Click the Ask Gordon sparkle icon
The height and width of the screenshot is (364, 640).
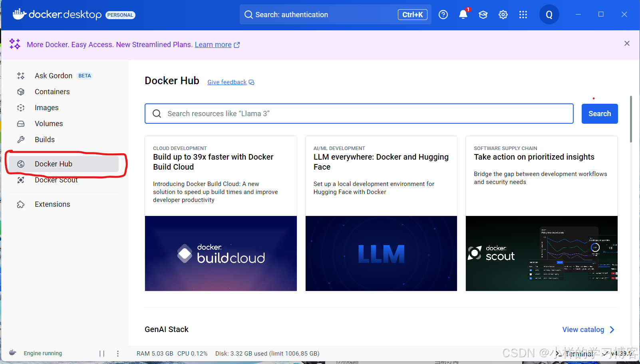[x=21, y=76]
